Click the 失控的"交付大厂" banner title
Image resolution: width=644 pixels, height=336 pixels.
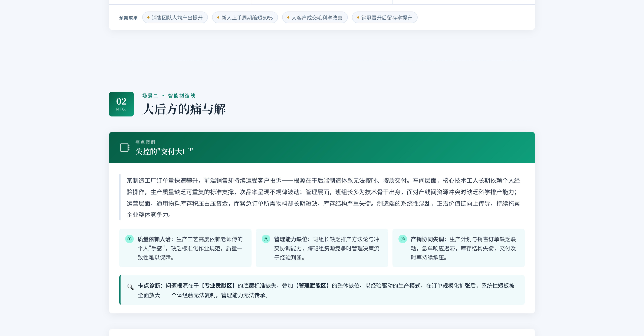[164, 152]
